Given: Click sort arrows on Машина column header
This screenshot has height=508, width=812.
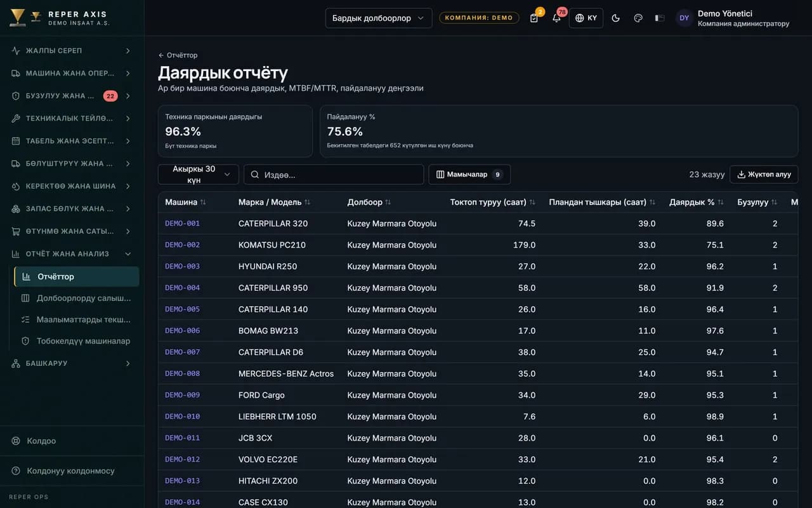Looking at the screenshot, I should 203,203.
